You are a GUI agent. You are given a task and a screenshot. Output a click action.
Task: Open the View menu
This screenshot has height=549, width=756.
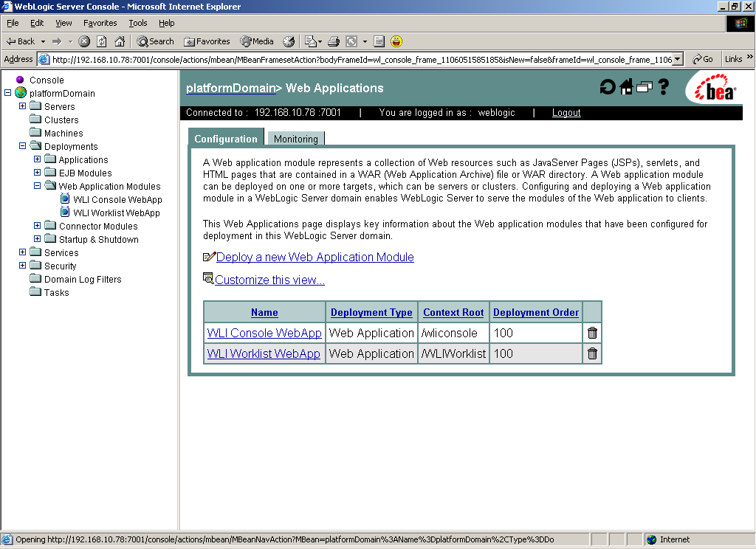click(63, 23)
